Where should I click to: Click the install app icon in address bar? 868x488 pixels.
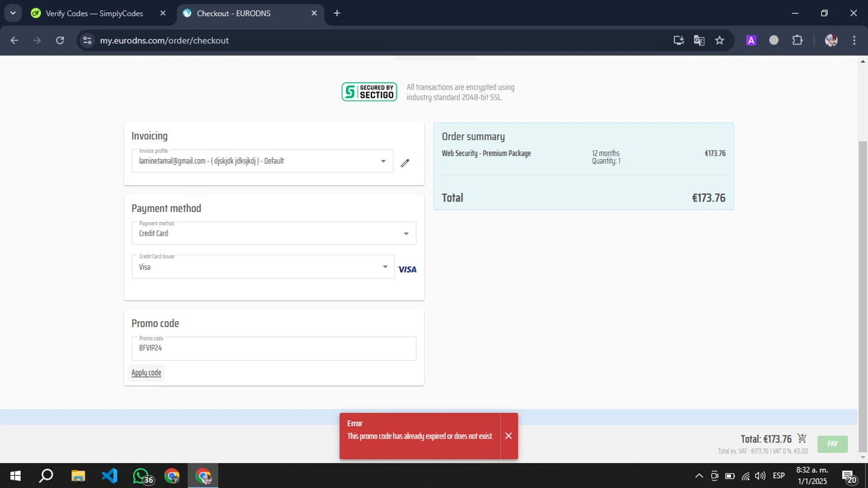pos(679,41)
